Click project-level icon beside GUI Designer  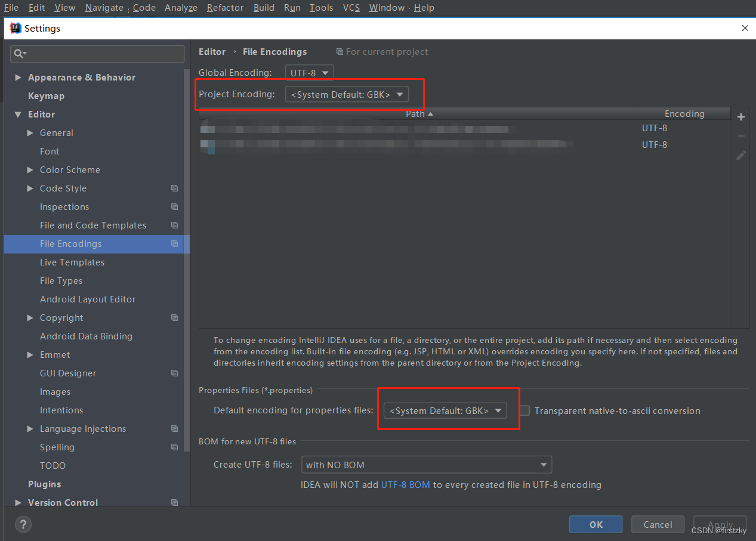[174, 373]
